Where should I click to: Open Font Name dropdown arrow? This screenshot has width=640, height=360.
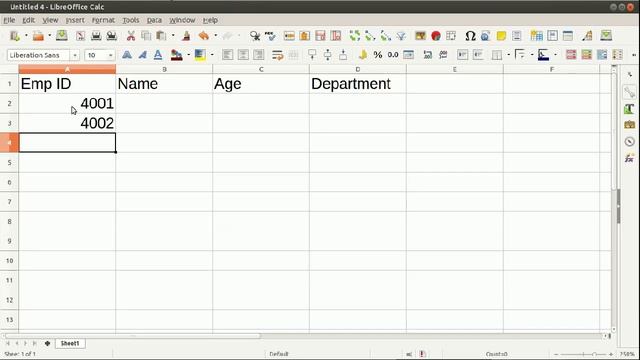coord(75,55)
